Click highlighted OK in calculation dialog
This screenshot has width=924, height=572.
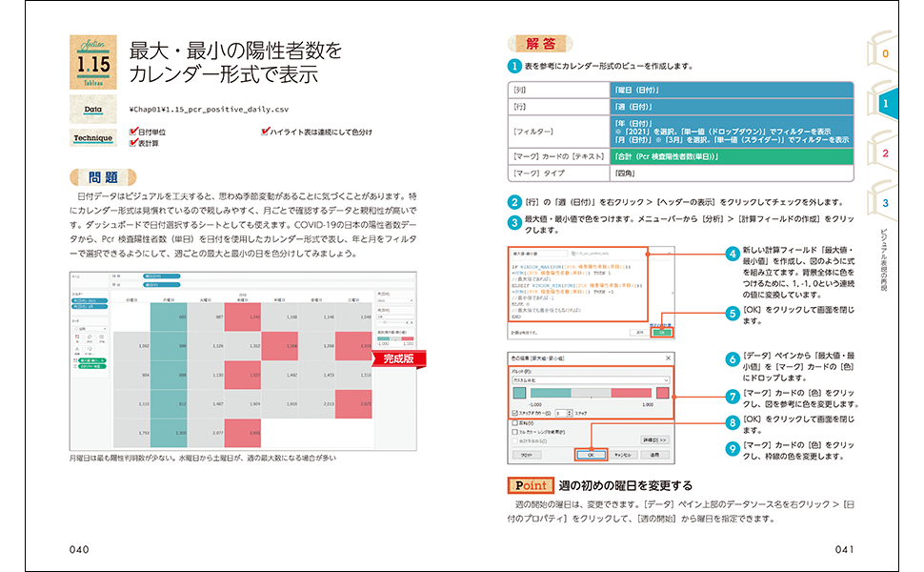pos(662,333)
